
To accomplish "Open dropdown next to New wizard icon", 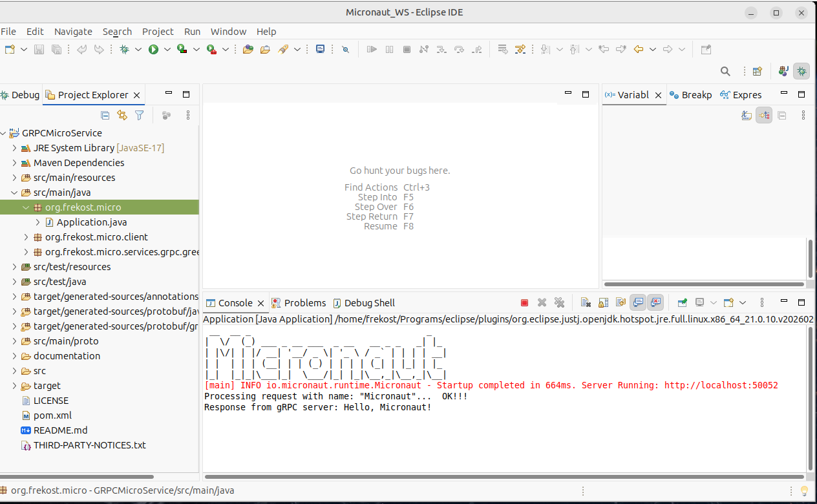I will [24, 49].
